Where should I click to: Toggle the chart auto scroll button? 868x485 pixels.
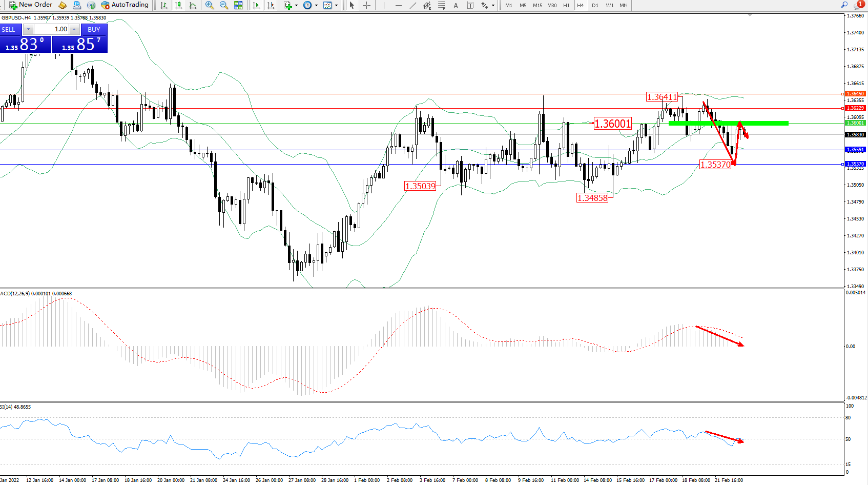coord(256,5)
